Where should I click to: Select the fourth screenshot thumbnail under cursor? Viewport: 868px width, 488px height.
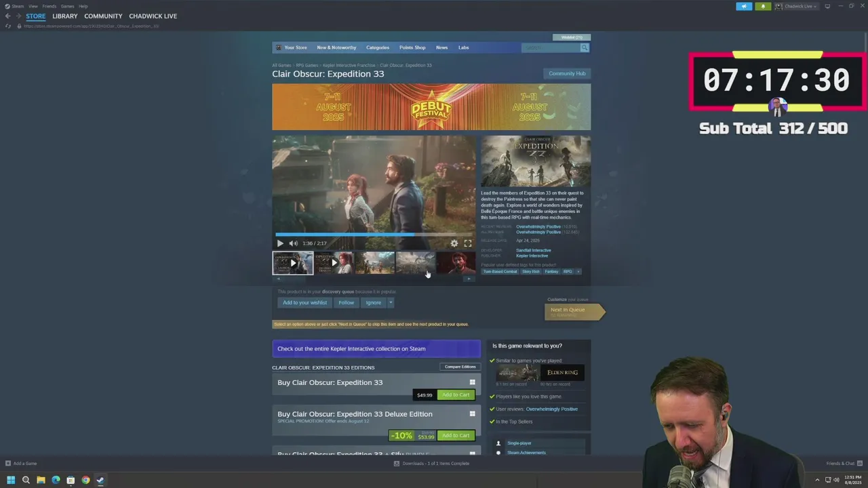[x=415, y=263]
